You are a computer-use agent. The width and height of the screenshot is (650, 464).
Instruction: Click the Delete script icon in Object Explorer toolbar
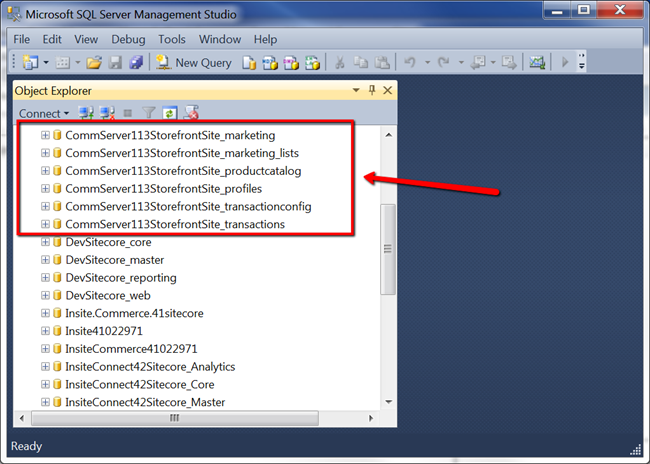click(191, 112)
